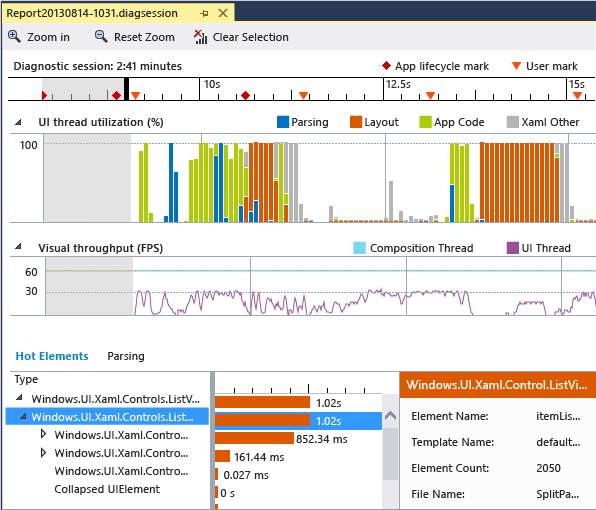Expand the first collapsed Windows.UI.Xaml.Contro... child

coord(43,434)
